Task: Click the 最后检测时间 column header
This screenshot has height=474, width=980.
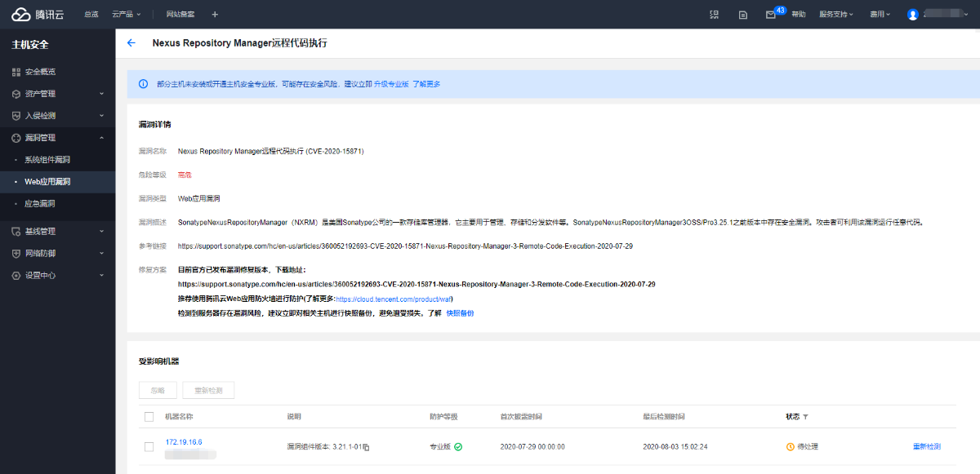Action: (x=664, y=417)
